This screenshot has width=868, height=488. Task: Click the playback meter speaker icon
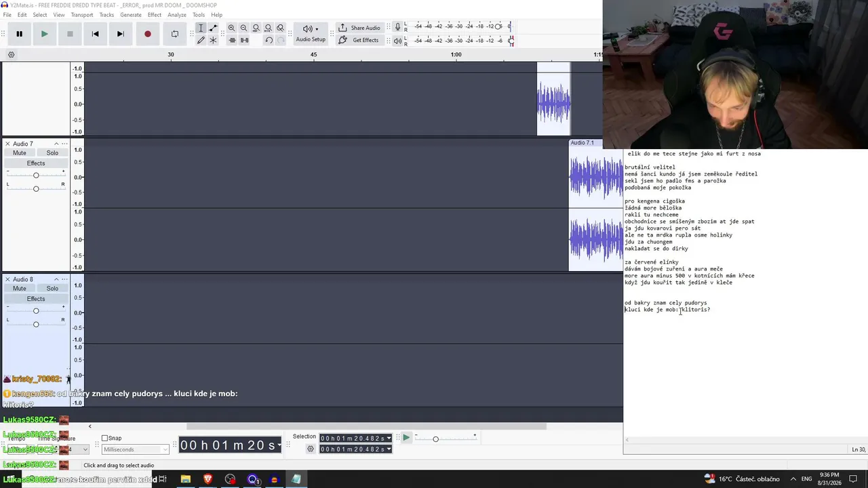pyautogui.click(x=397, y=41)
